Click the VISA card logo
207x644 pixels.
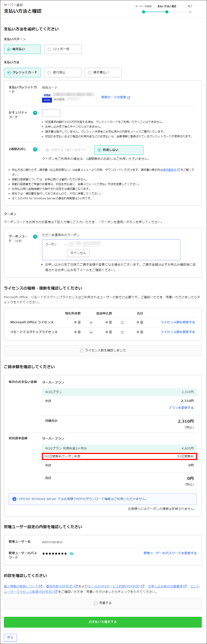coord(47,95)
